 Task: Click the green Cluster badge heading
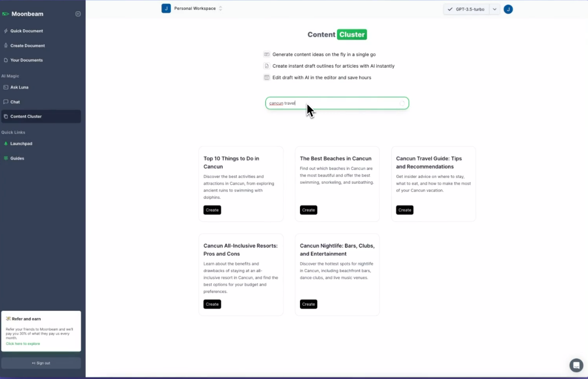coord(352,34)
